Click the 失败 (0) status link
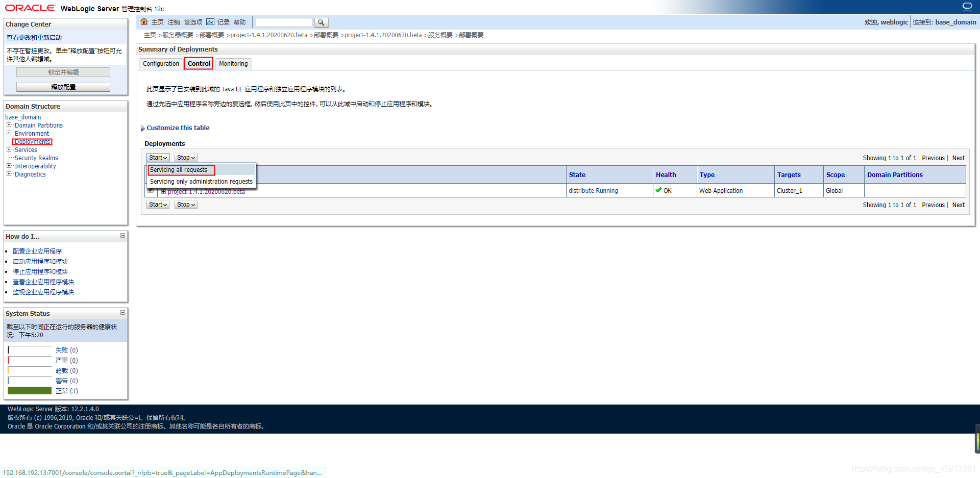The image size is (980, 478). 66,350
